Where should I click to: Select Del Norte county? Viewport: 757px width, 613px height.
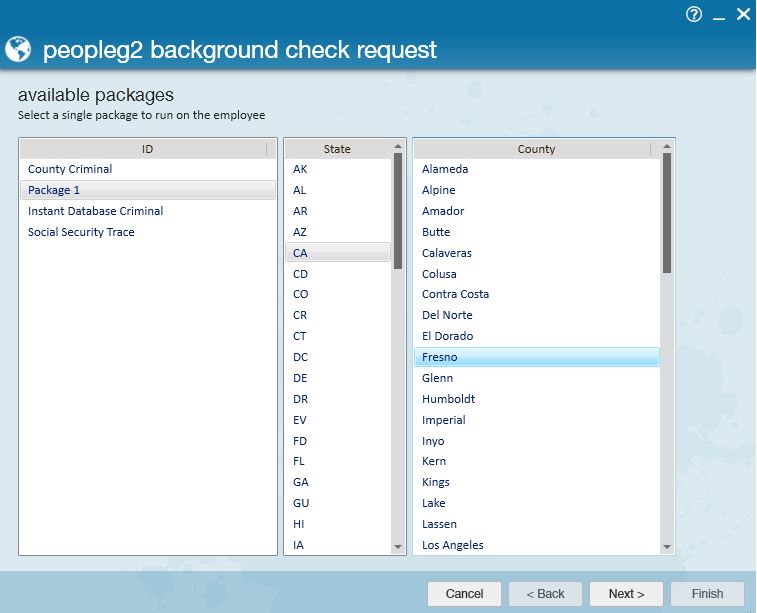[536, 315]
